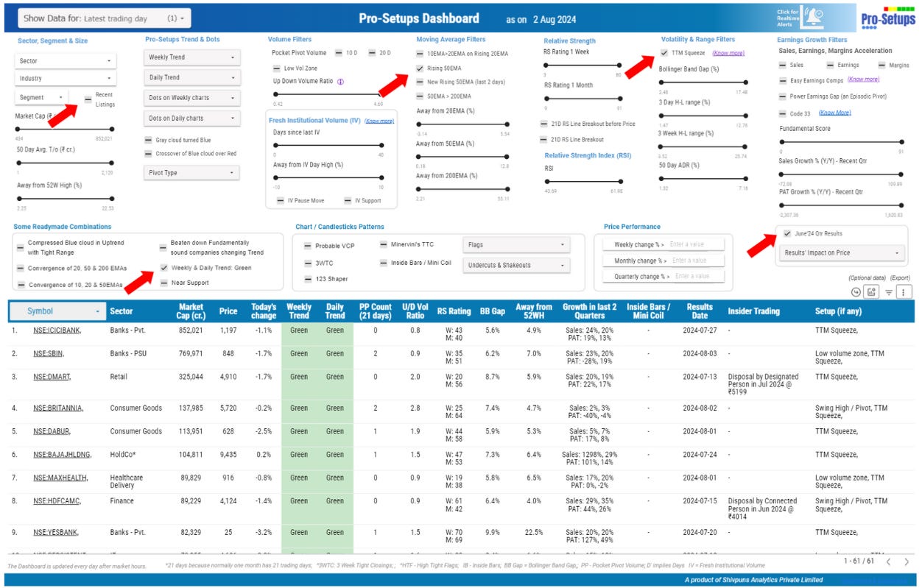Open Results' Impact on Price dropdown
Viewport: 922px width, 588px height.
(x=842, y=253)
